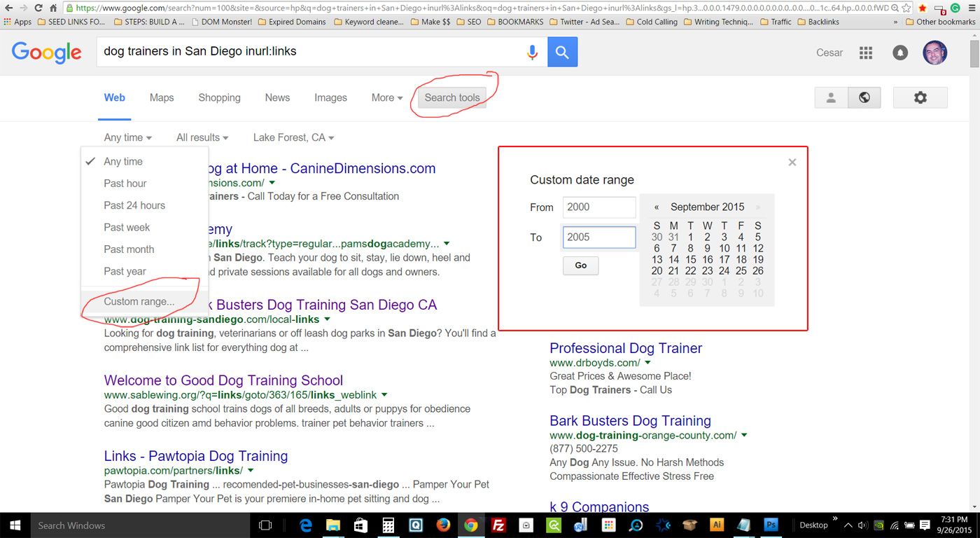The width and height of the screenshot is (980, 538).
Task: Open FileZilla from taskbar
Action: (498, 525)
